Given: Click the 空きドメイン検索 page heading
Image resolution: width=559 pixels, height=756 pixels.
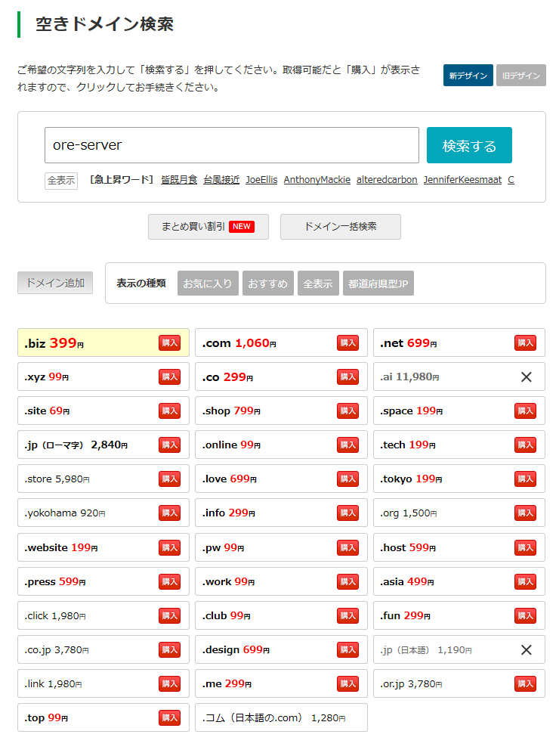Looking at the screenshot, I should 104,24.
